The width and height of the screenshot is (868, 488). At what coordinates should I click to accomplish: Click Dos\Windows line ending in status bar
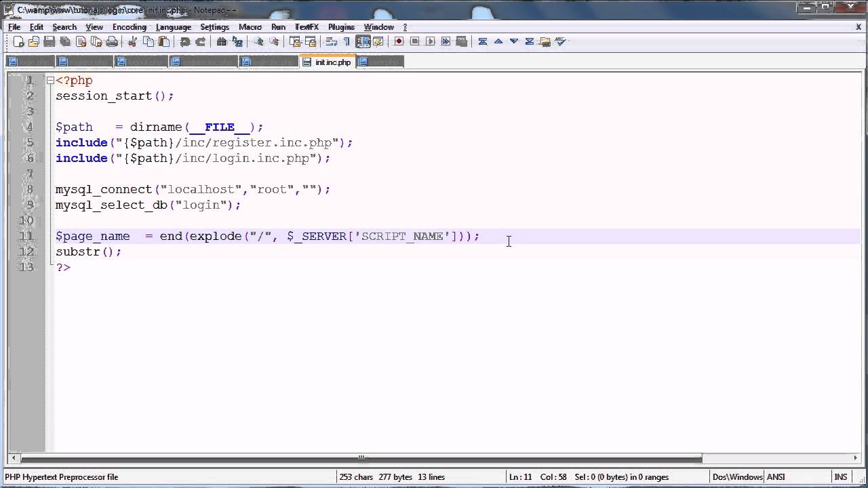pyautogui.click(x=738, y=477)
